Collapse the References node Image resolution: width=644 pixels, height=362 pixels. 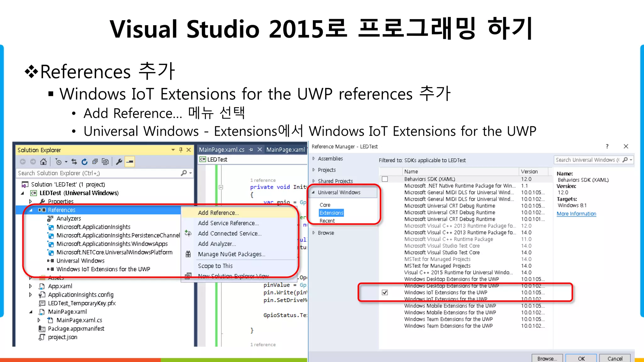pos(31,210)
